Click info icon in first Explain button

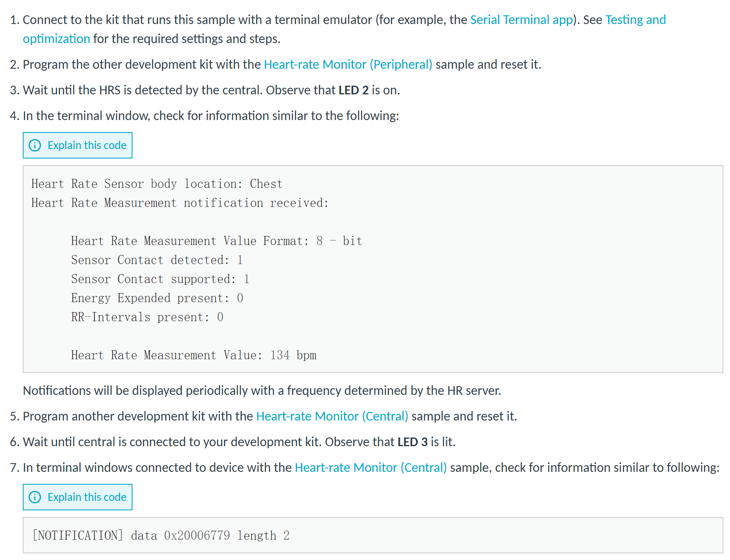click(x=35, y=145)
